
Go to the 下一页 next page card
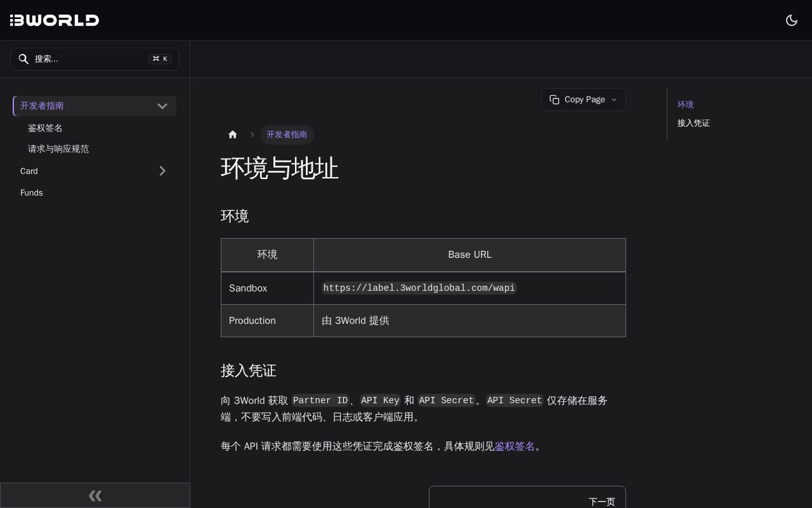527,497
